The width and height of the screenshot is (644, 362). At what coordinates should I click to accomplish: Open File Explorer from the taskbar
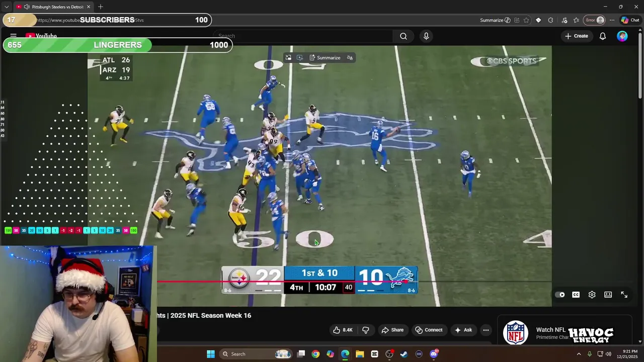pyautogui.click(x=360, y=354)
